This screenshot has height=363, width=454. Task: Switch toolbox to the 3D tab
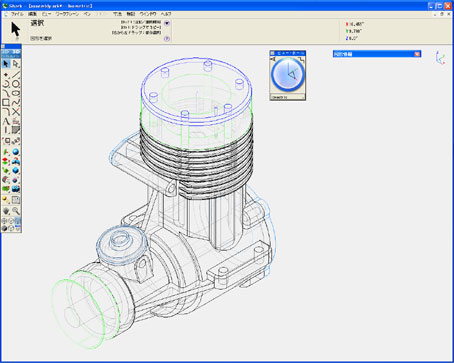pyautogui.click(x=16, y=52)
